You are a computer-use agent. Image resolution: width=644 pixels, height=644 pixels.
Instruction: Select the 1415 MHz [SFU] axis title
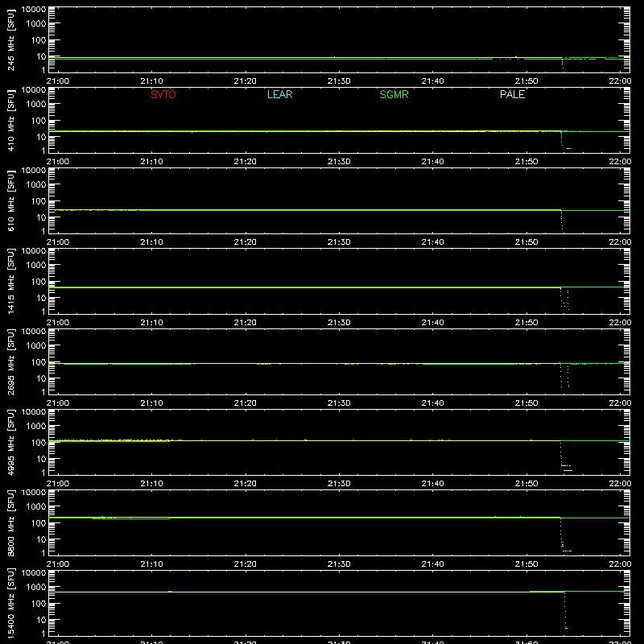pyautogui.click(x=10, y=282)
